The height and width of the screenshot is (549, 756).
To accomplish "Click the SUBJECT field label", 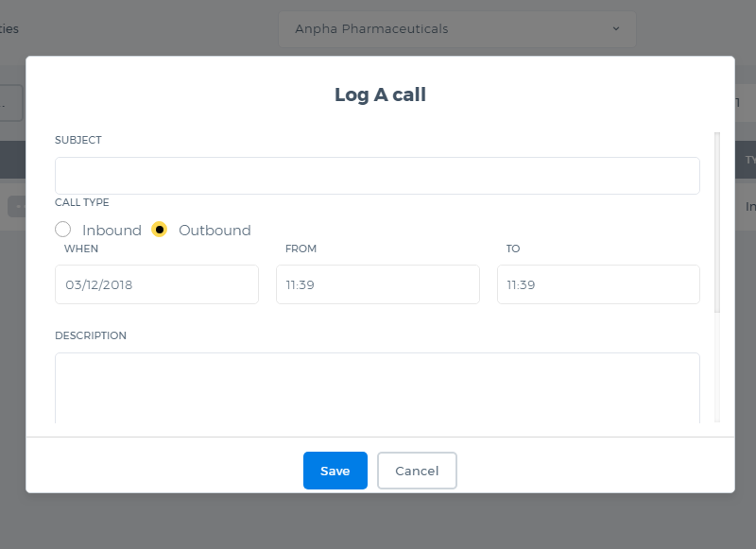I will (x=78, y=140).
